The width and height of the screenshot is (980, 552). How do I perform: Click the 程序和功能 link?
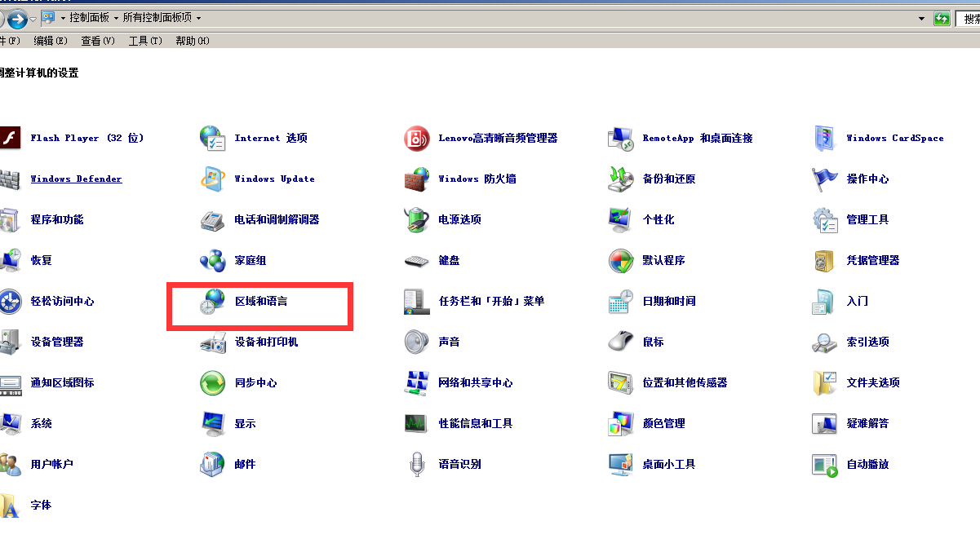tap(57, 220)
